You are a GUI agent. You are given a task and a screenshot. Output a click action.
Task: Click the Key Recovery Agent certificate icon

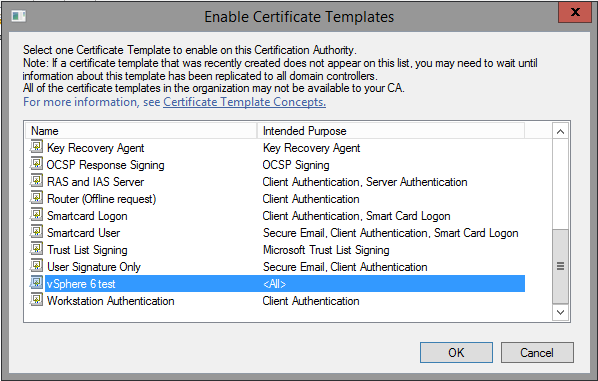36,147
